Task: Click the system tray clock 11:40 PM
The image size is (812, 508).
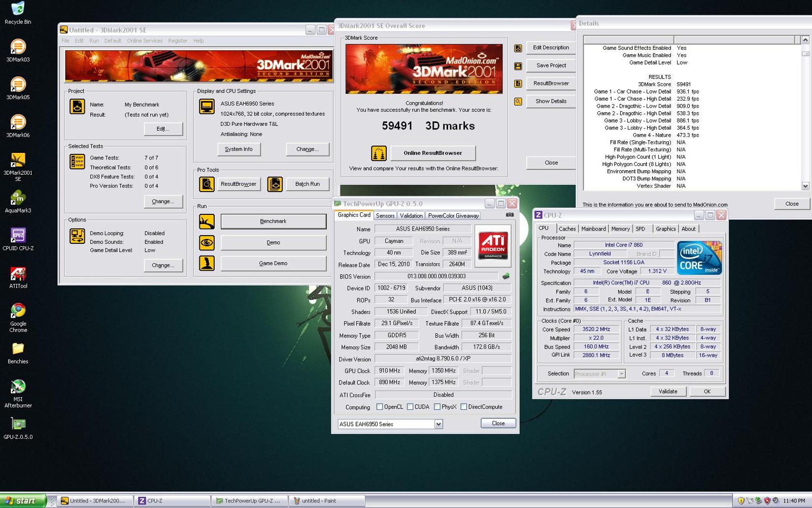Action: point(794,501)
